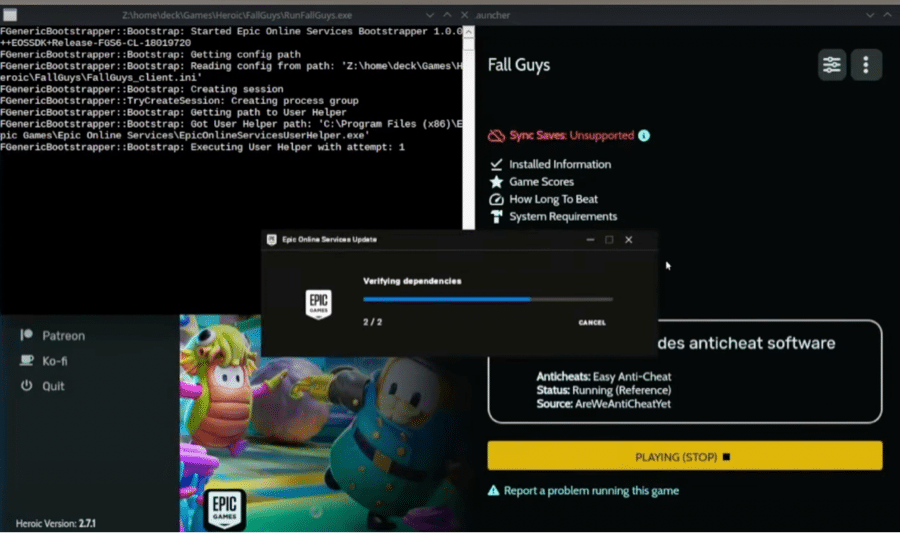The image size is (900, 533).
Task: Click the Quit power icon
Action: (26, 386)
